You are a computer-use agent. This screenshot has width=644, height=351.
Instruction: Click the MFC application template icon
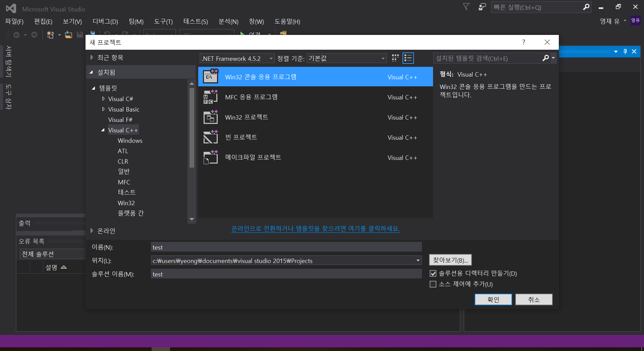click(211, 97)
